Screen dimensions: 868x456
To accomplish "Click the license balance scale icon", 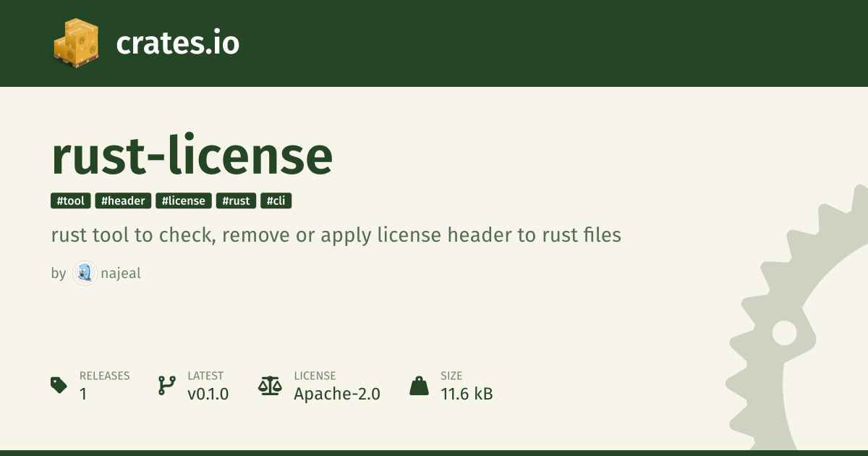I will (270, 385).
